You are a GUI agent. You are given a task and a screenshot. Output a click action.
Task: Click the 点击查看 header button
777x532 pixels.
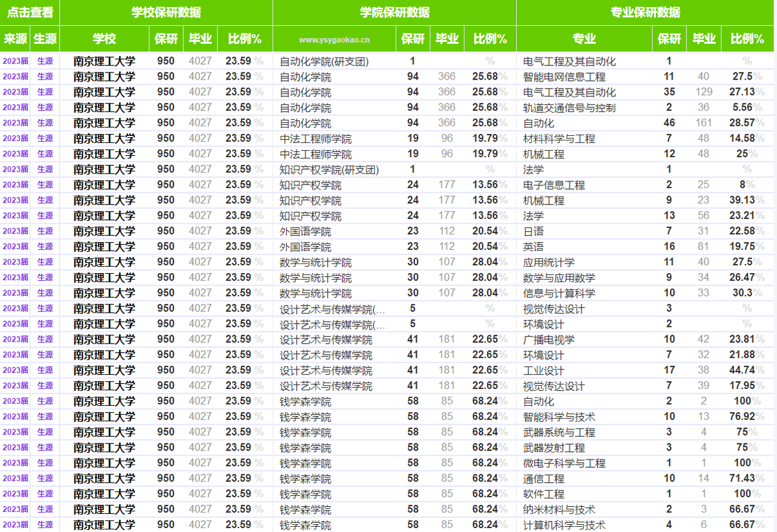click(x=30, y=12)
